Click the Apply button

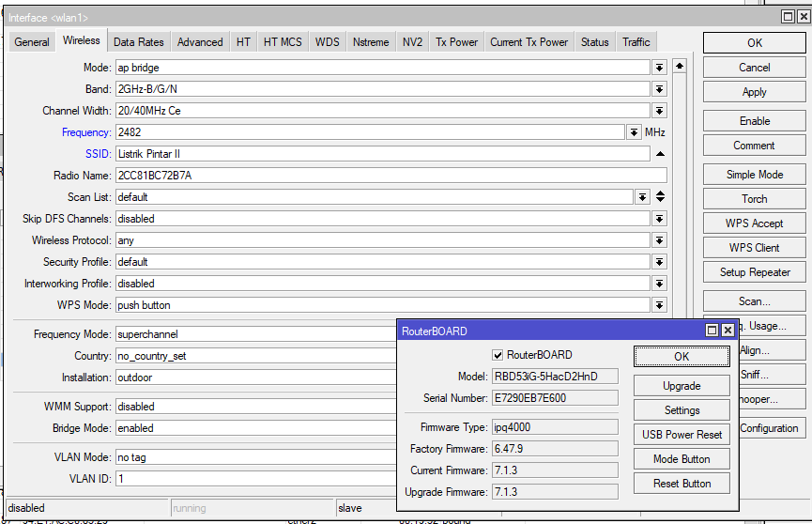754,92
